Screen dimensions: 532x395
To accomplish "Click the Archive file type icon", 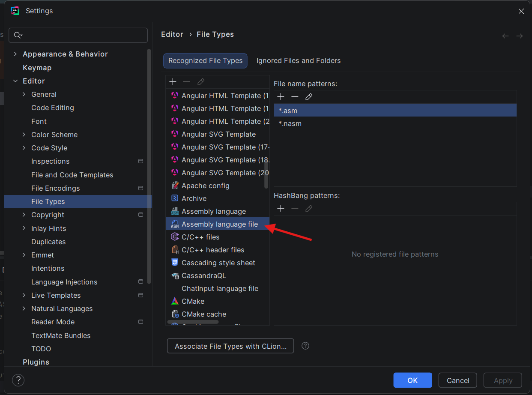I will pyautogui.click(x=175, y=198).
